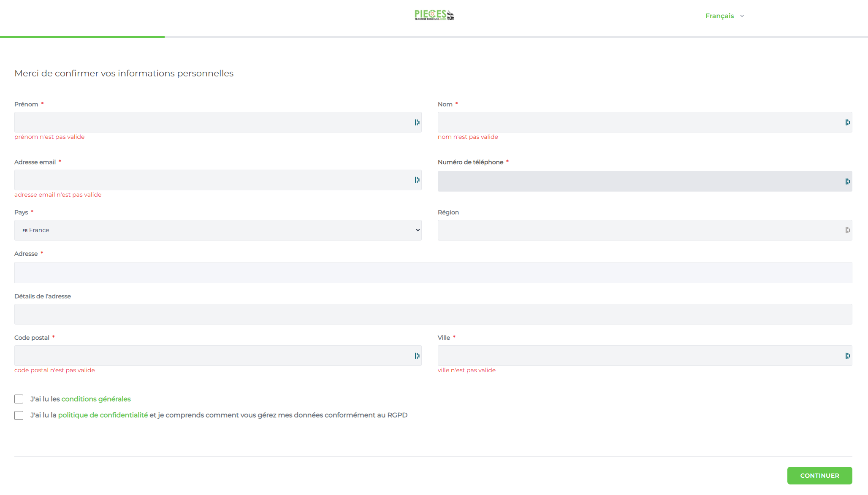Screen dimensions: 868x495
Task: Click the autofill icon in Code postal field
Action: [417, 356]
